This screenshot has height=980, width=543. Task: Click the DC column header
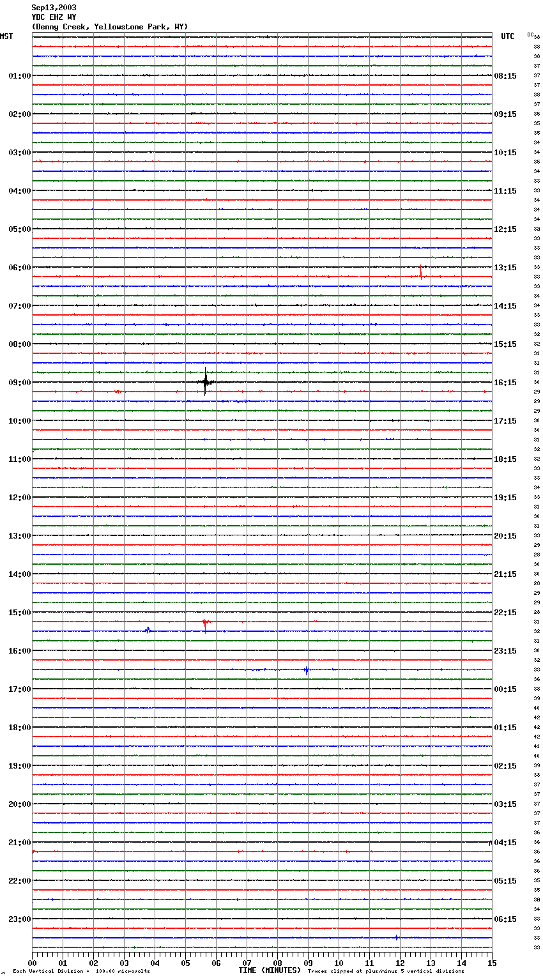[x=530, y=34]
